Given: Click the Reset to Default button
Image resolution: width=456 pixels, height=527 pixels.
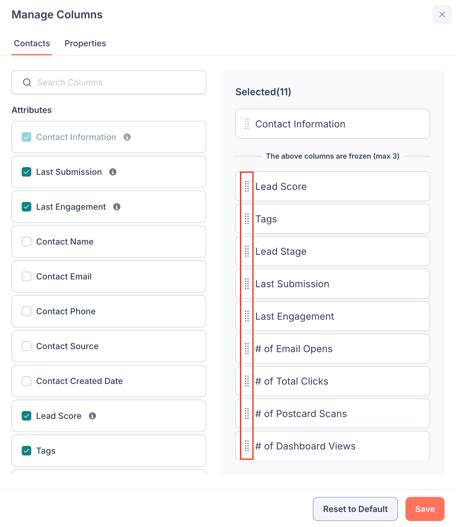Looking at the screenshot, I should click(355, 509).
